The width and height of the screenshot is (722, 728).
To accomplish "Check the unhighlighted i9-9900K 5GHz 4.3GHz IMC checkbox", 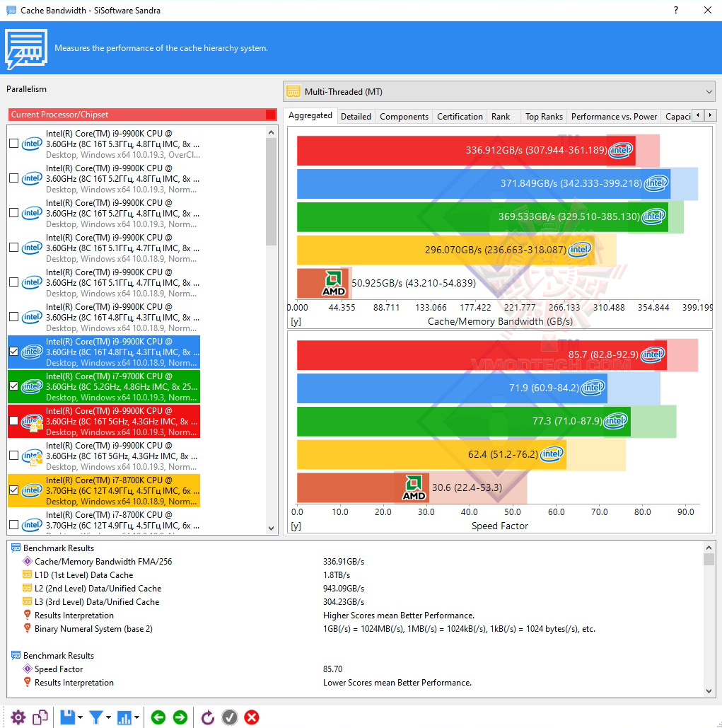I will 14,456.
